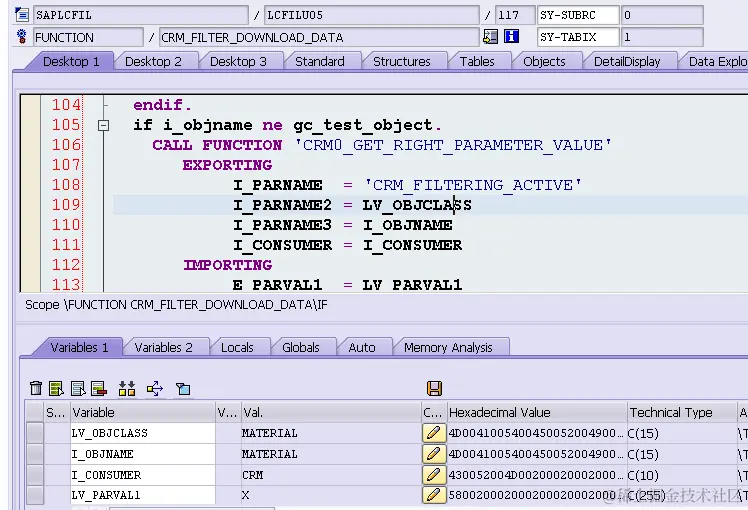Switch to the Desktop 2 tab
Screen dimensions: 748x510
(x=153, y=62)
